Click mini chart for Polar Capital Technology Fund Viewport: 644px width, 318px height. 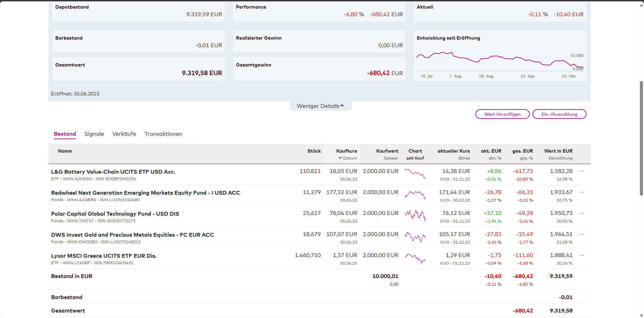coord(415,215)
